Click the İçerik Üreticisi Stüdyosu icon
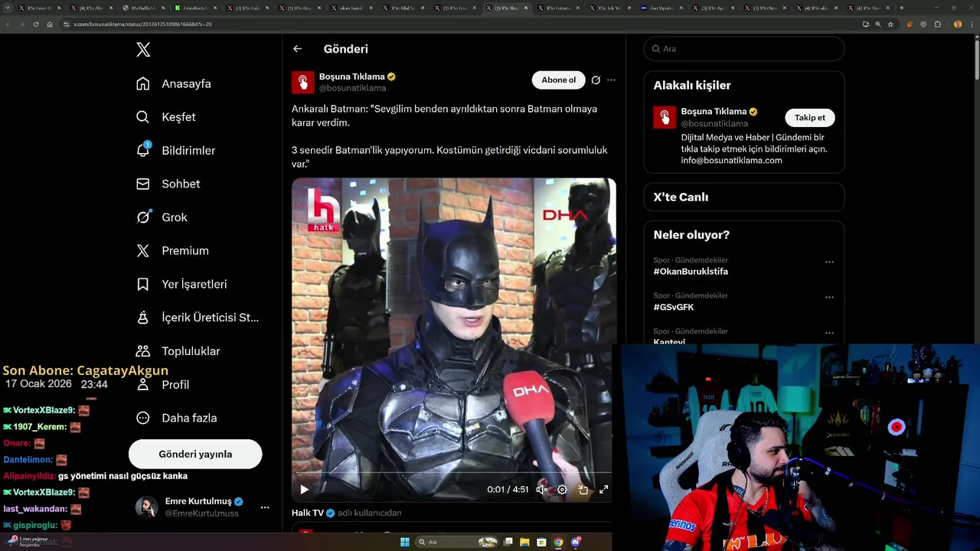The height and width of the screenshot is (551, 980). [x=142, y=318]
